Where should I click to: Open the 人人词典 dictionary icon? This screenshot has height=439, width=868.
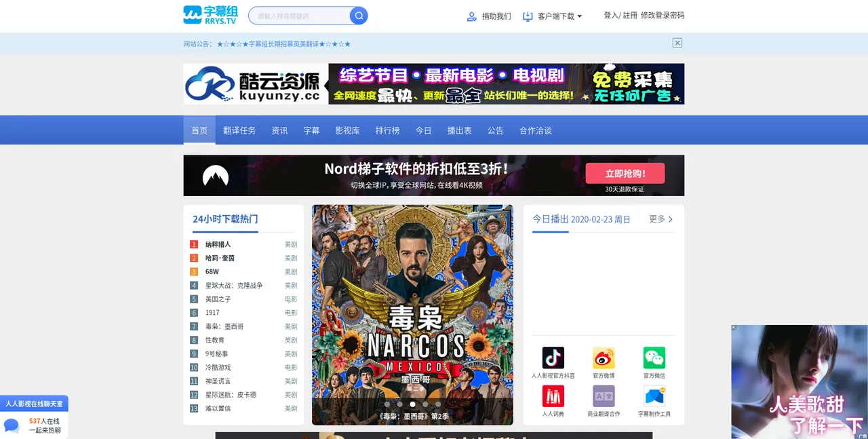tap(553, 396)
